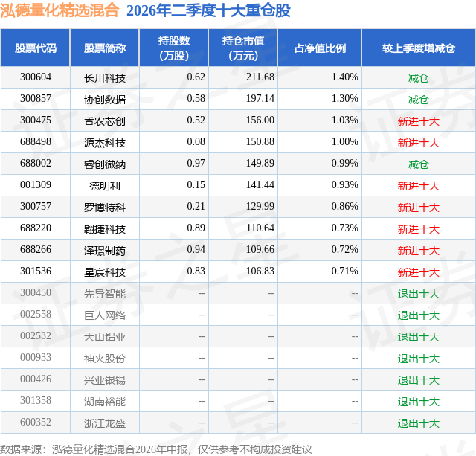Select stock code 688498
The height and width of the screenshot is (456, 476).
coord(36,142)
